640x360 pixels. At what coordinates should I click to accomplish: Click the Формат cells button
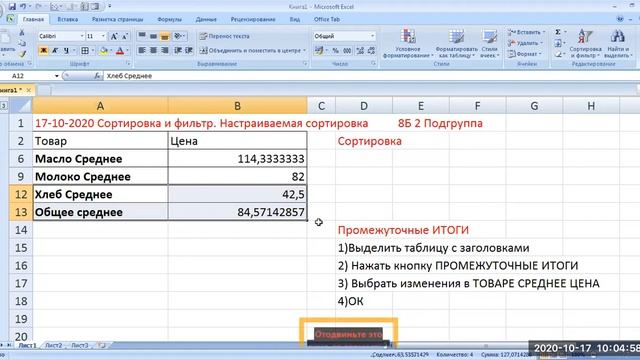(524, 54)
